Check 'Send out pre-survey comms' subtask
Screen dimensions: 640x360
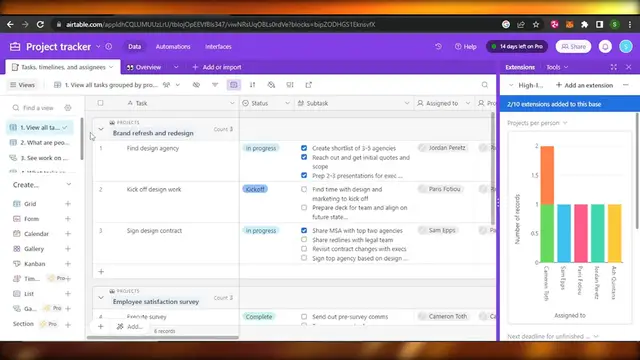click(x=304, y=316)
